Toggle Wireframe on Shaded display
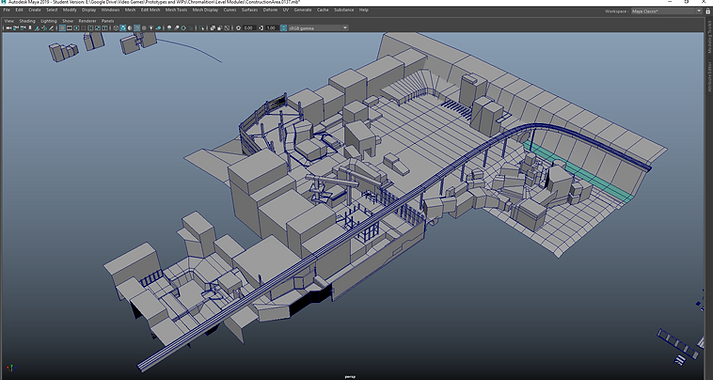This screenshot has width=713, height=380. click(x=137, y=28)
